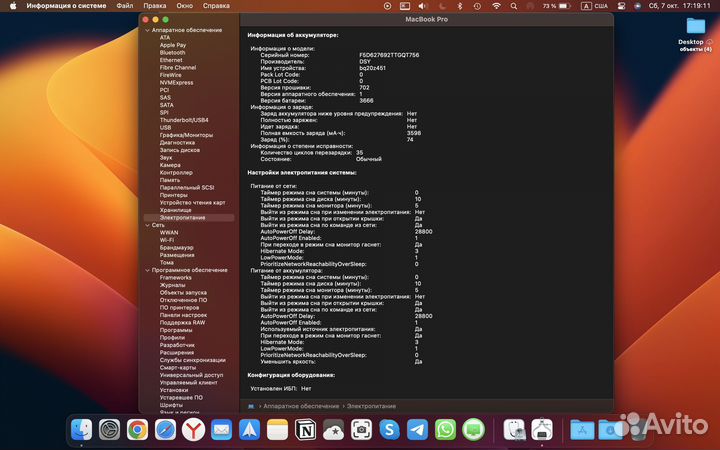Launch Notion from the Dock
The height and width of the screenshot is (450, 720).
(x=305, y=430)
